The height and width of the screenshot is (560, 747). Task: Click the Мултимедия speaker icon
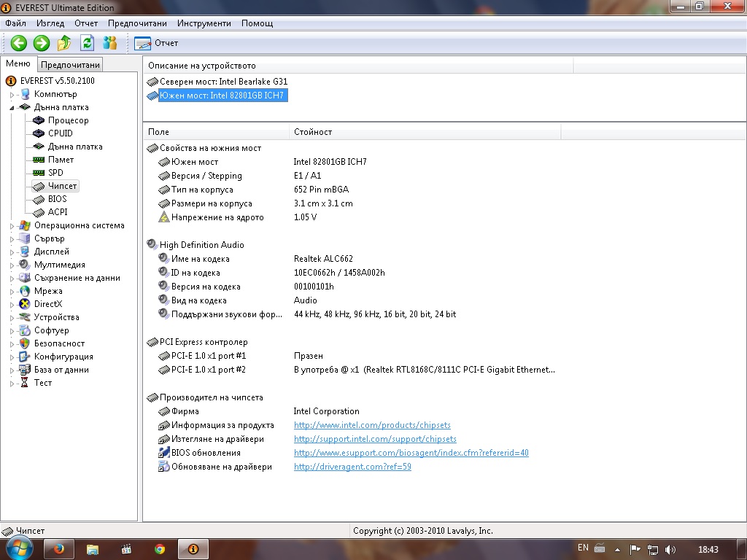pos(25,265)
